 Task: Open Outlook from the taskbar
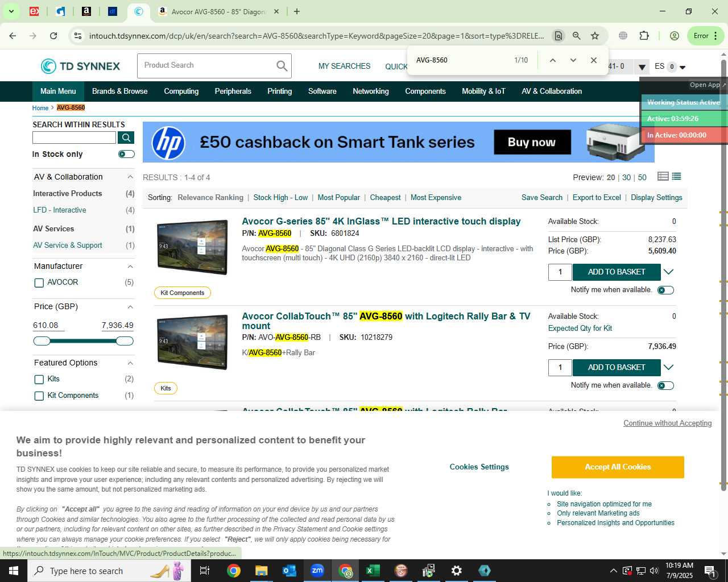click(x=289, y=571)
